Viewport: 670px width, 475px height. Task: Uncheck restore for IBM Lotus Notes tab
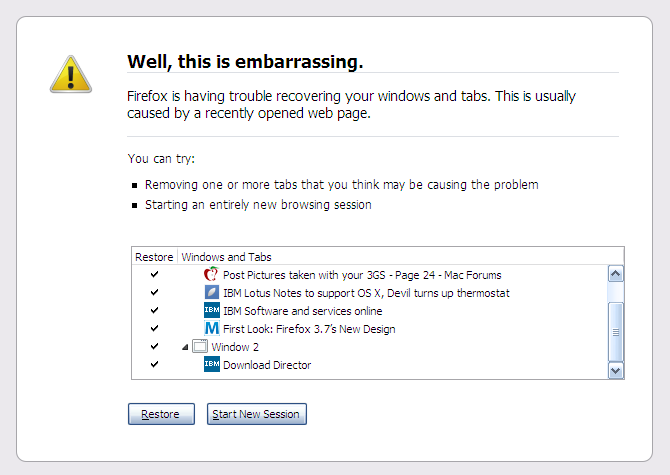154,292
